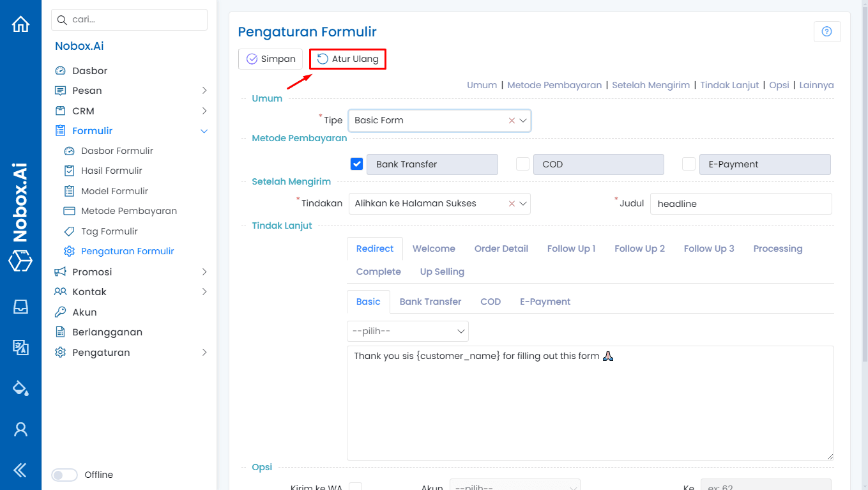The height and width of the screenshot is (490, 868).
Task: Jump to Metode Pembayaran anchor link
Action: click(x=554, y=85)
